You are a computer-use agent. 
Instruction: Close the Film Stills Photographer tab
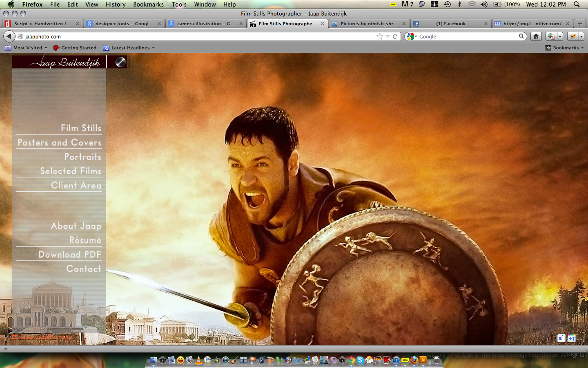pyautogui.click(x=323, y=24)
